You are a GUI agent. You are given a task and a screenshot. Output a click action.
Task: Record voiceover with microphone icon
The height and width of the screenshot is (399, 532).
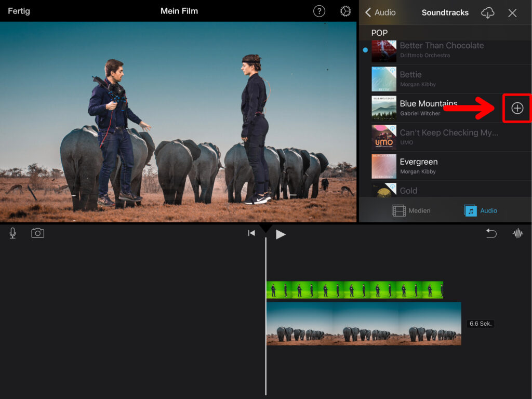[x=12, y=233]
